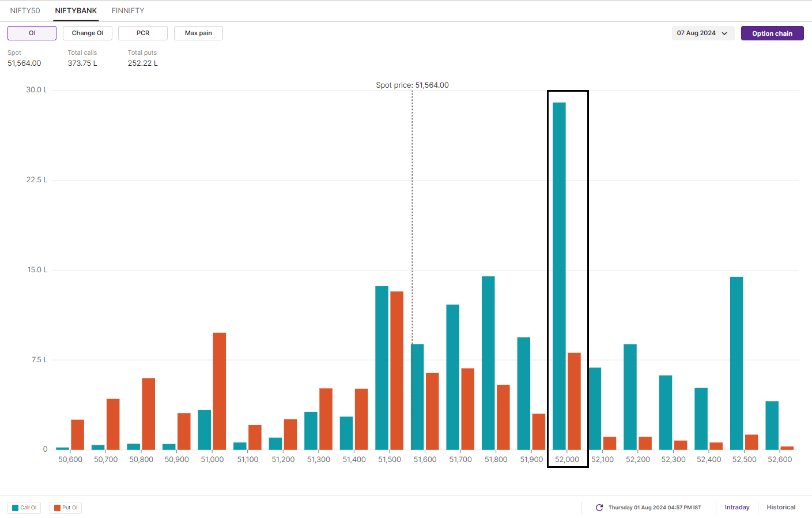Switch to Historical mode
This screenshot has width=812, height=518.
pyautogui.click(x=781, y=508)
